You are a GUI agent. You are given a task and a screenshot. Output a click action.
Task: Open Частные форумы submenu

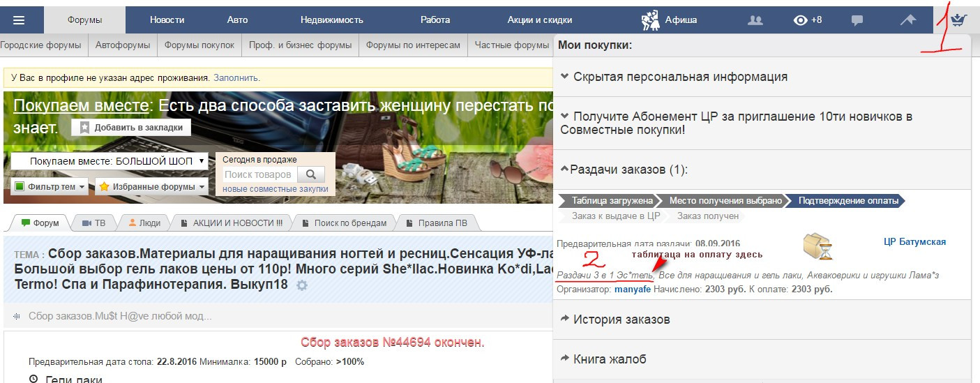click(x=511, y=45)
